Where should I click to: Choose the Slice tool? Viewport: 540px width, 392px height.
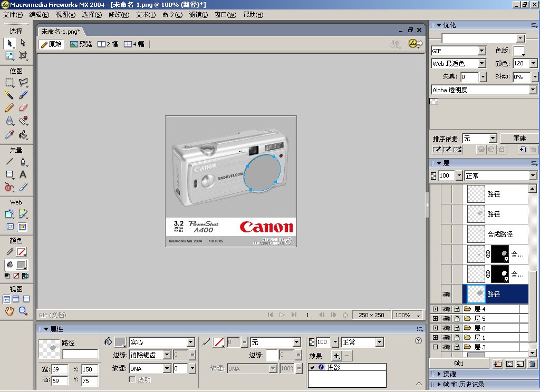click(23, 214)
